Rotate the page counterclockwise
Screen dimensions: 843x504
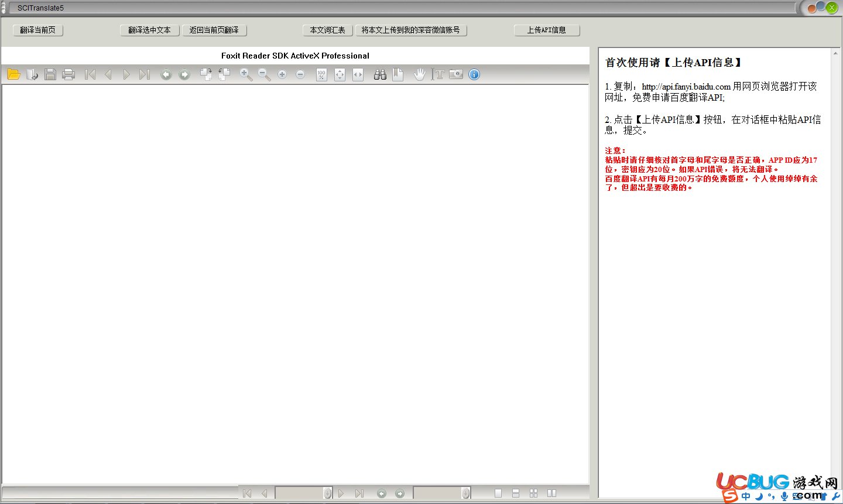point(224,74)
